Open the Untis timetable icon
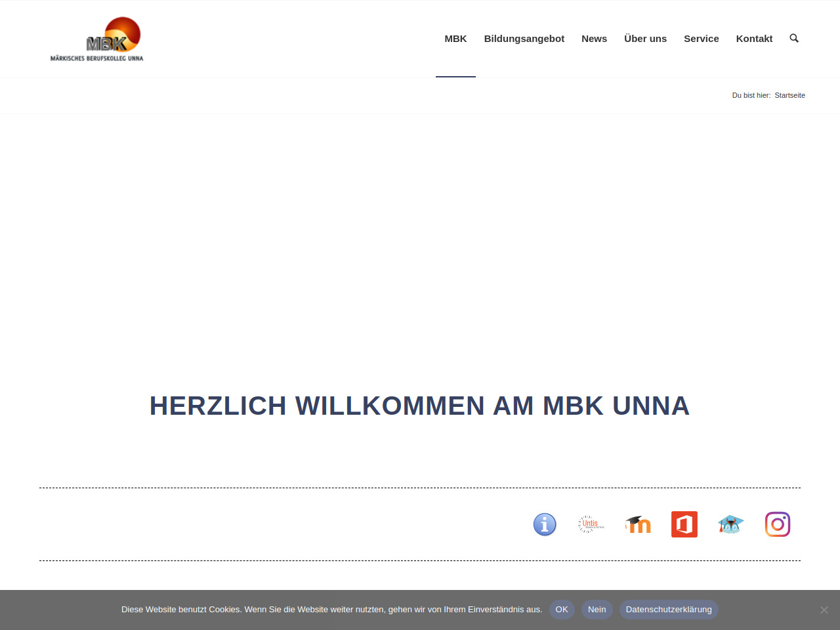Viewport: 840px width, 630px height. [x=591, y=524]
